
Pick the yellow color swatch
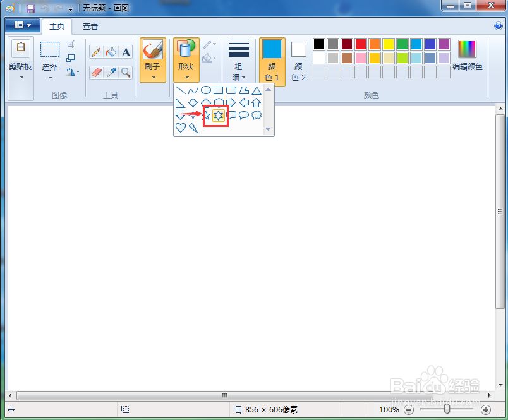(x=389, y=44)
